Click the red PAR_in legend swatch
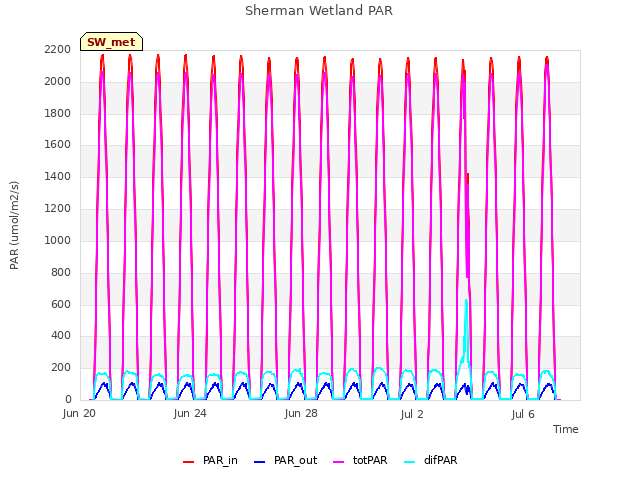This screenshot has height=480, width=640. point(189,462)
